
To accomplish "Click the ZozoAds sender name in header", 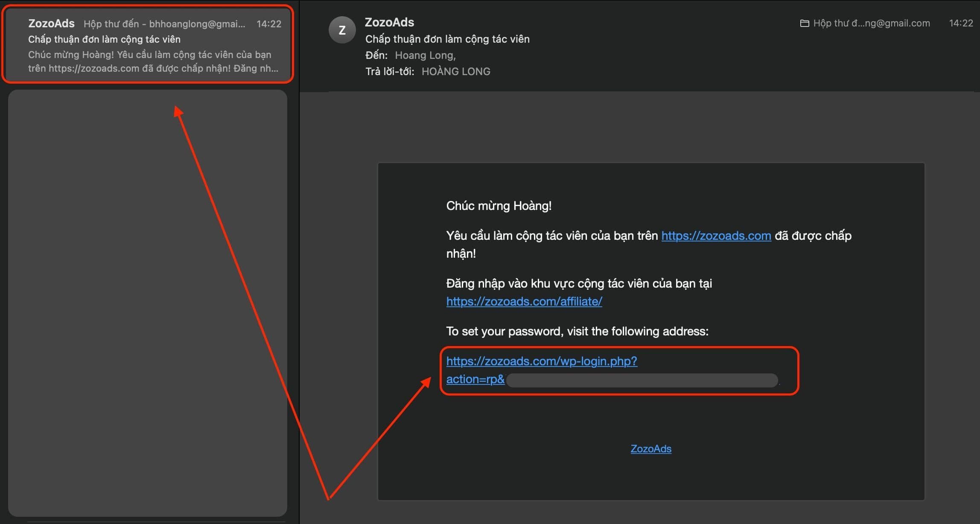I will 389,22.
